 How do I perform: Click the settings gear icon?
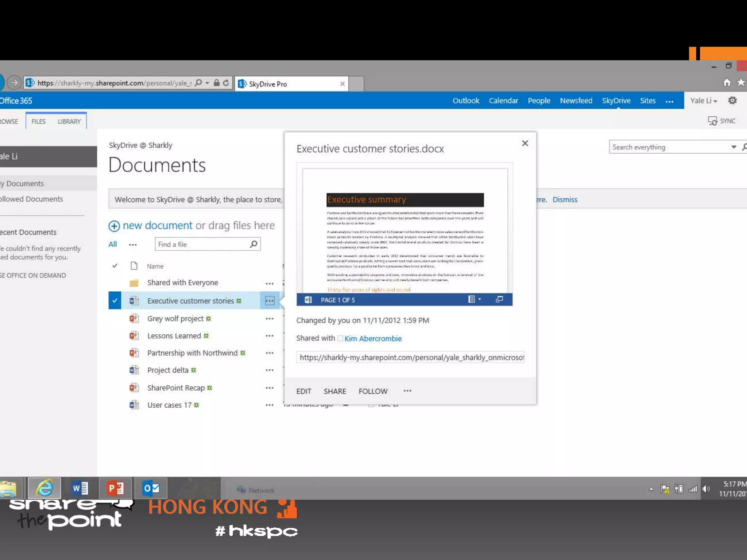tap(732, 101)
